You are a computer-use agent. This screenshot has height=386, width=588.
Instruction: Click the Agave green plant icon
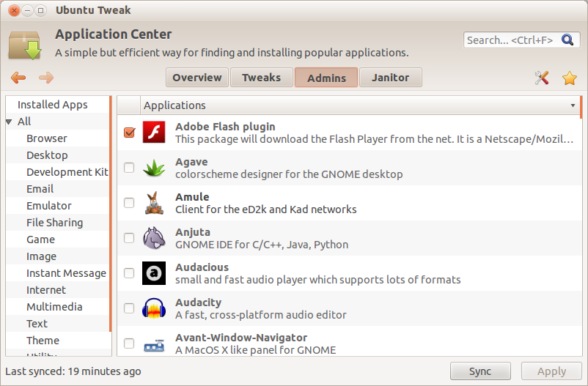pyautogui.click(x=154, y=168)
